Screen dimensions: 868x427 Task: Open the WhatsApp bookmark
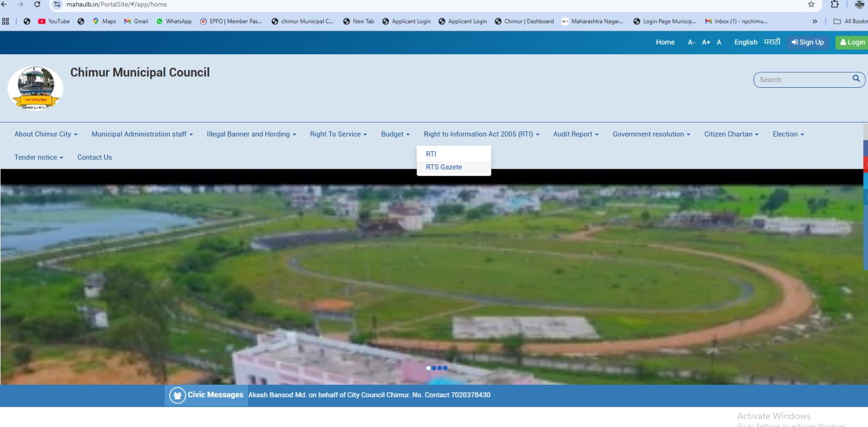click(174, 21)
